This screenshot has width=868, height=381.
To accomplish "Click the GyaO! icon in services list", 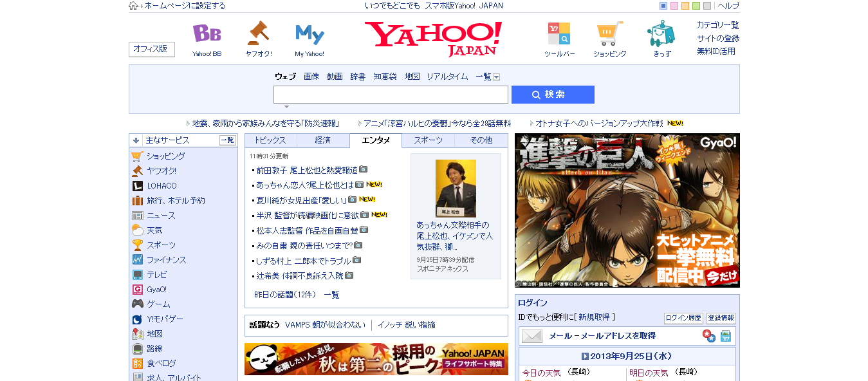I will (137, 290).
